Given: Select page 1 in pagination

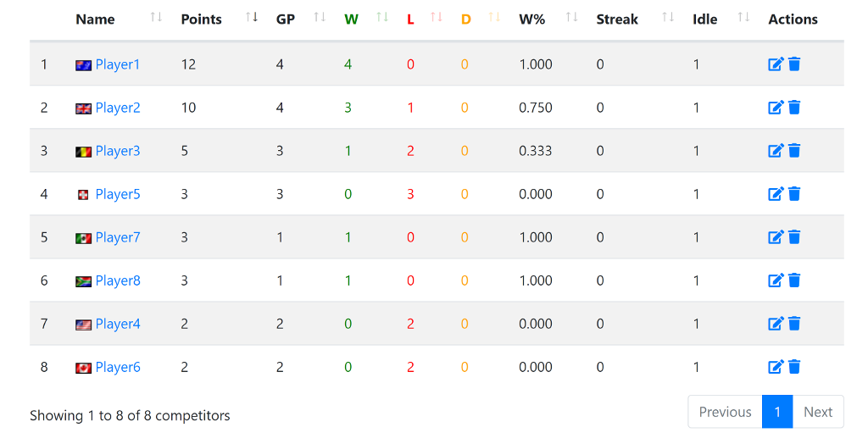Looking at the screenshot, I should (x=777, y=412).
